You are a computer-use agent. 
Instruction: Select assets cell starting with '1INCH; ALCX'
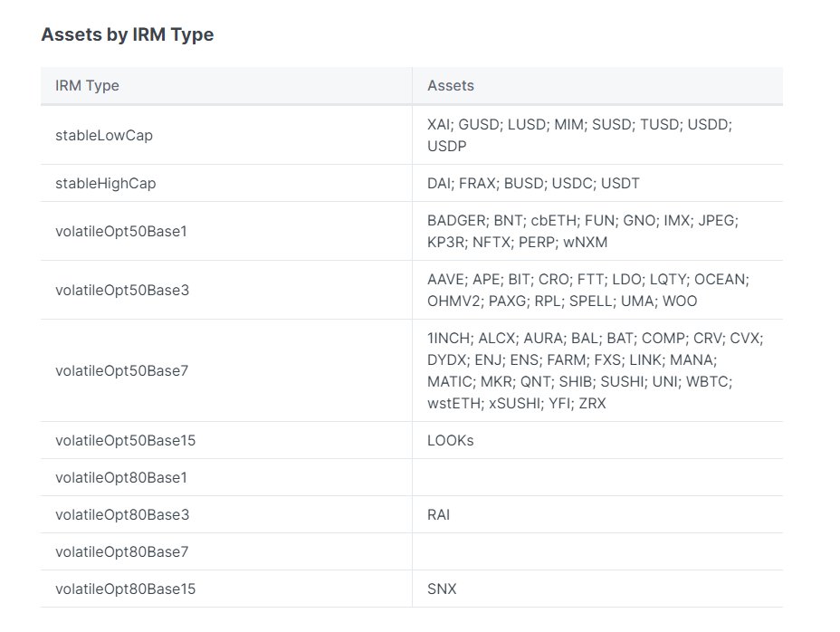point(597,371)
